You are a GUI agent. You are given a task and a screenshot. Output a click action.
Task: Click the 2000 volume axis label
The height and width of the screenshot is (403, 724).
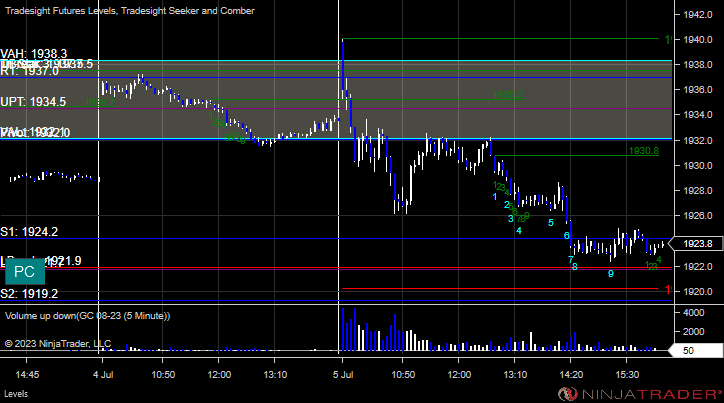point(694,331)
